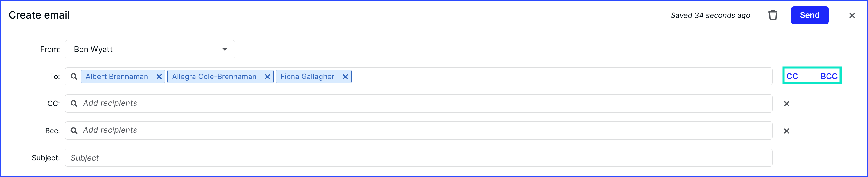
Task: Delete the draft with the trash icon
Action: (x=773, y=15)
